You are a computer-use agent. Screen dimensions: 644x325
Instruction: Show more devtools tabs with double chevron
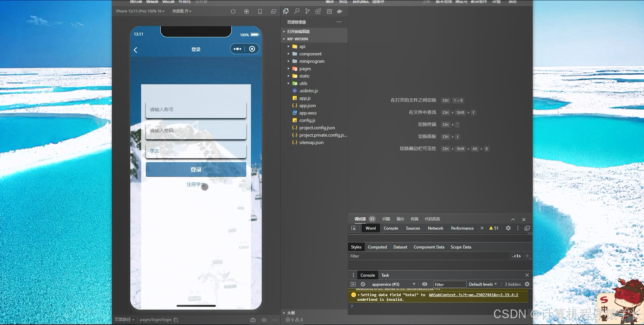[x=482, y=228]
